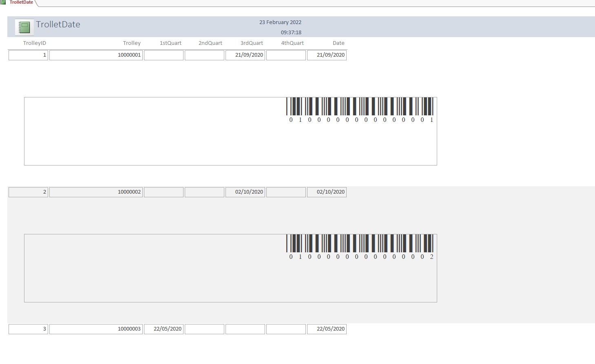Click empty 4thQuart field in row 1
This screenshot has width=595, height=364.
(x=286, y=55)
